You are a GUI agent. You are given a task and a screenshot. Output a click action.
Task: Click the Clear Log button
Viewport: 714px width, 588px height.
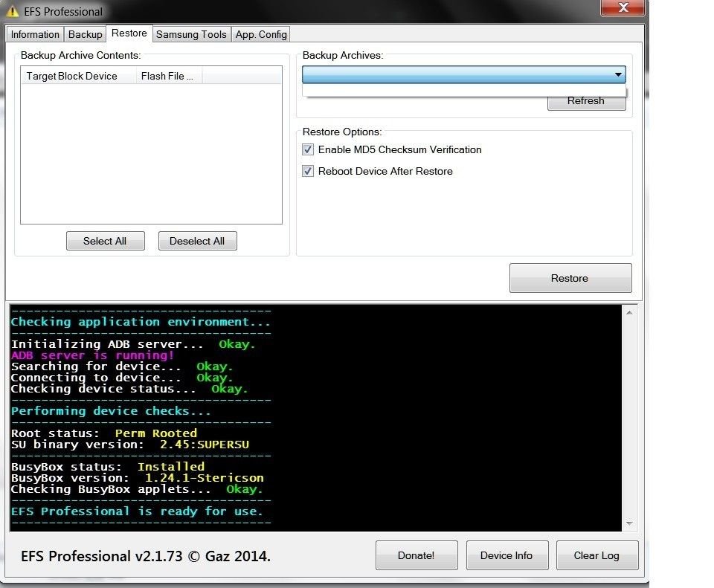pyautogui.click(x=597, y=555)
